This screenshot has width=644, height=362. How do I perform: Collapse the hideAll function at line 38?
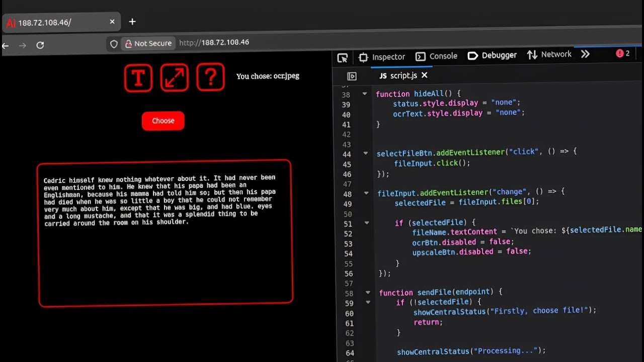pos(365,94)
